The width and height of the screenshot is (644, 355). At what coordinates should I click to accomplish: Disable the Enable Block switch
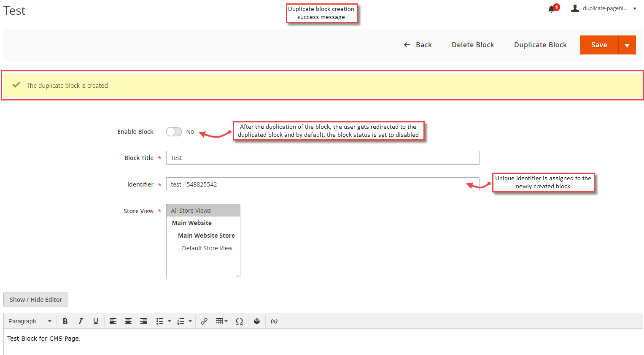coord(174,131)
